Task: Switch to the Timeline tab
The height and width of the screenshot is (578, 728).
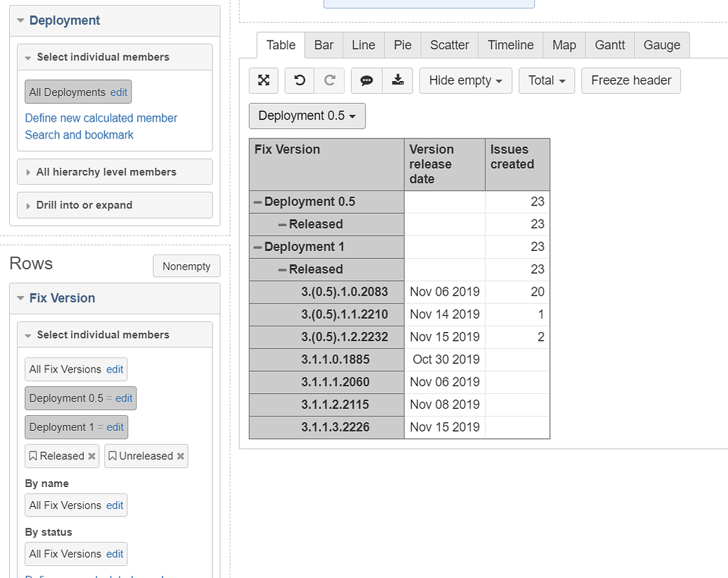Action: tap(510, 44)
